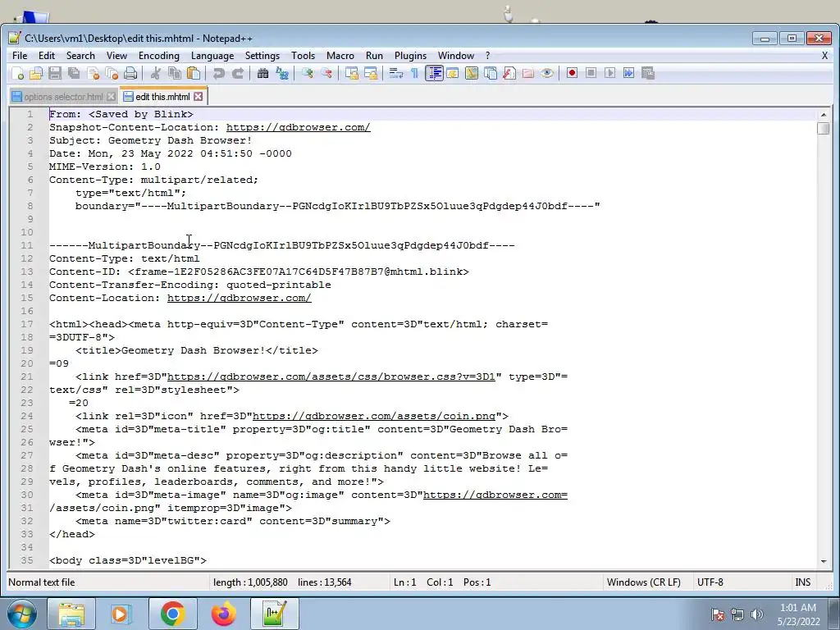The height and width of the screenshot is (630, 840).
Task: Open the ? help menu
Action: 487,56
